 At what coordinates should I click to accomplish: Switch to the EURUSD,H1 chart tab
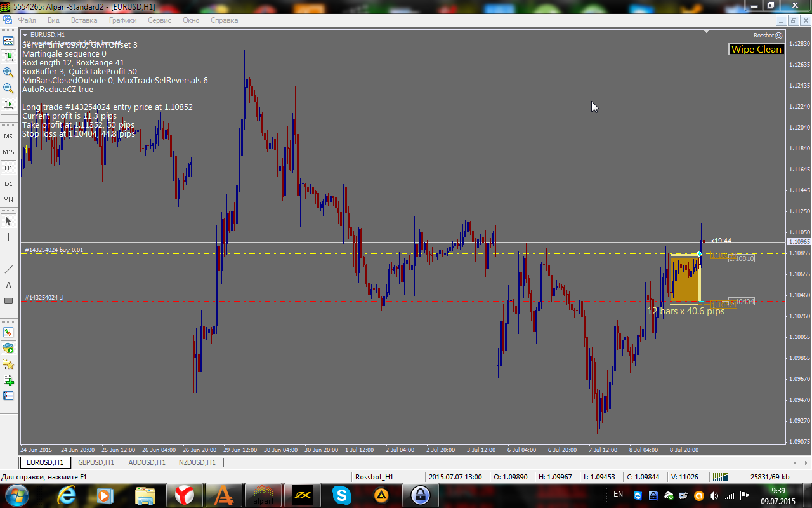(44, 462)
